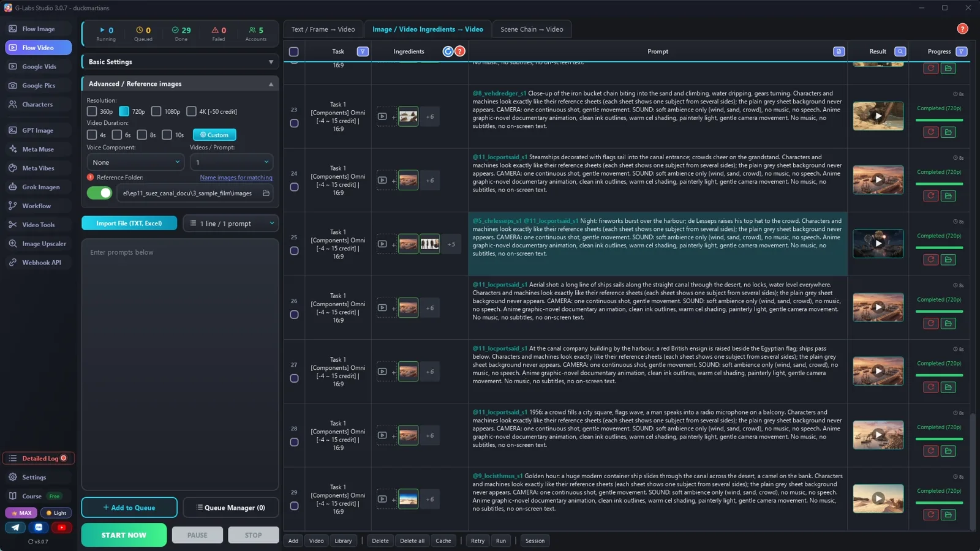Check the 360p resolution box

point(92,111)
